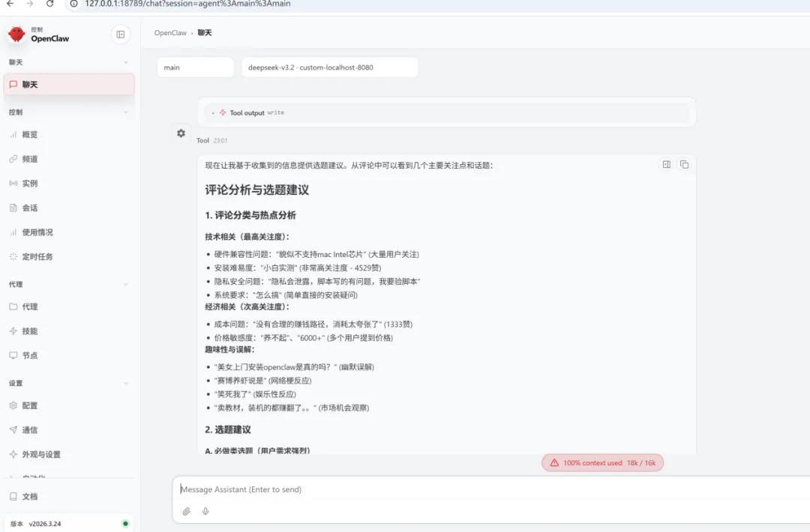The width and height of the screenshot is (810, 532).
Task: Click the 价格敏感度 bullet line
Action: click(303, 338)
